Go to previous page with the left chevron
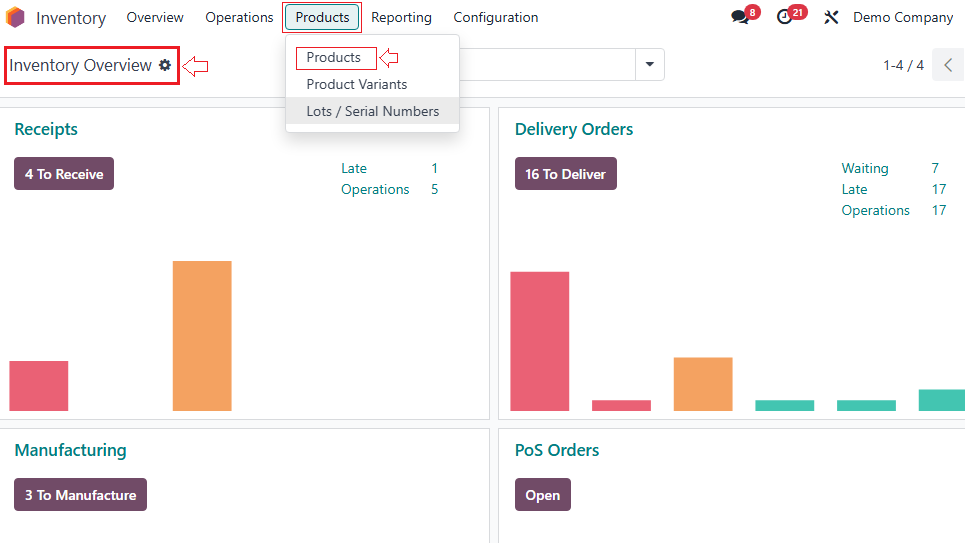The width and height of the screenshot is (965, 543). click(948, 65)
